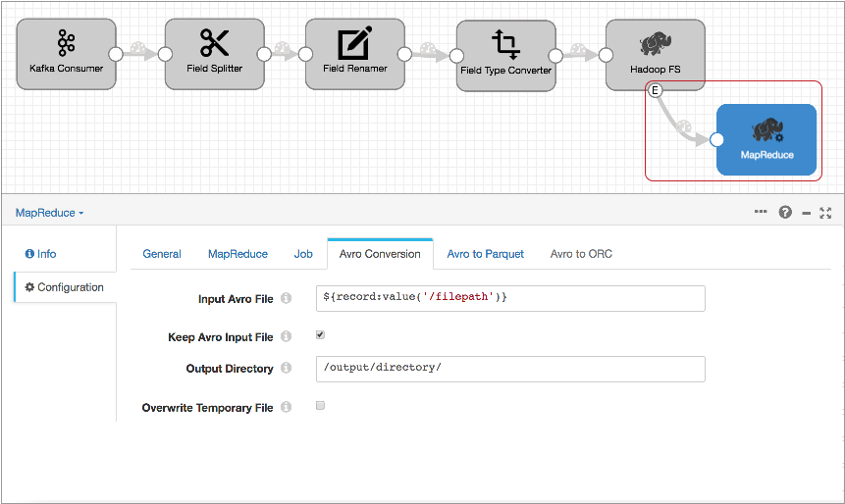Select the Kafka Consumer stage icon
Screen dimensions: 845x504
point(66,43)
